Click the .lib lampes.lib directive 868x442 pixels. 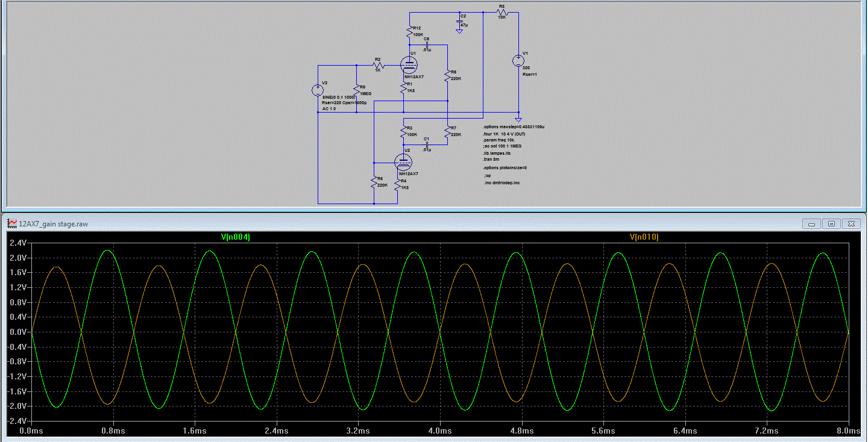[497, 154]
